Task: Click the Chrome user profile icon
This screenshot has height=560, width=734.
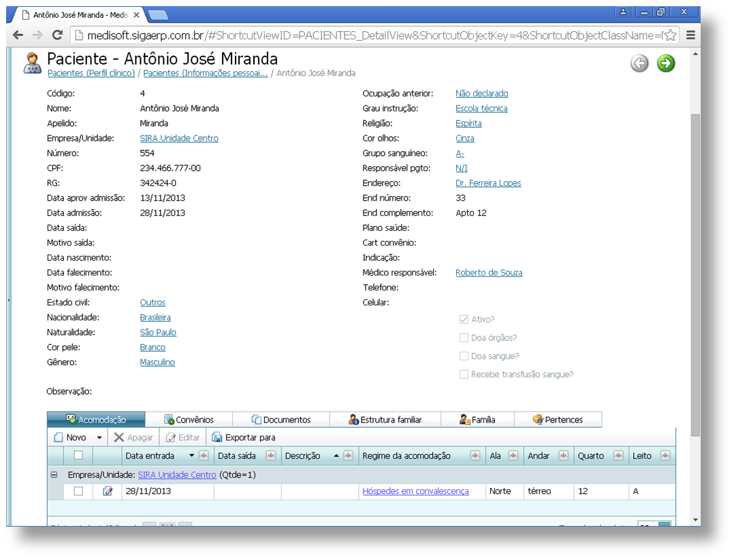Action: 623,12
